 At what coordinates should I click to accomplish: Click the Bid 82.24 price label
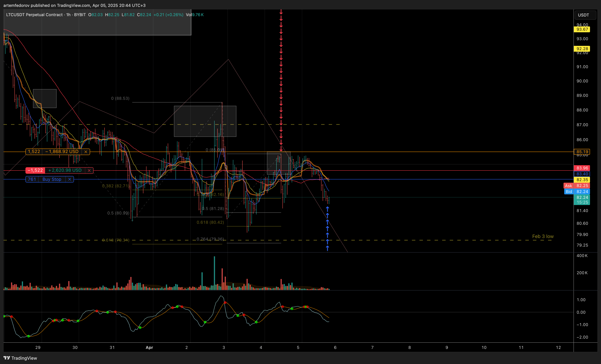point(577,191)
